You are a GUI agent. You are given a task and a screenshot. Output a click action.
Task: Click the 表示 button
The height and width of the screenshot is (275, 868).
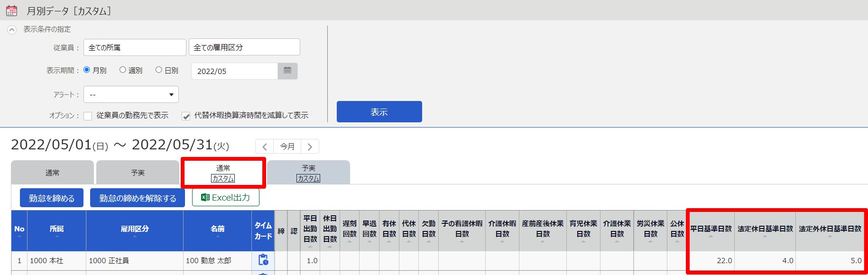click(379, 112)
